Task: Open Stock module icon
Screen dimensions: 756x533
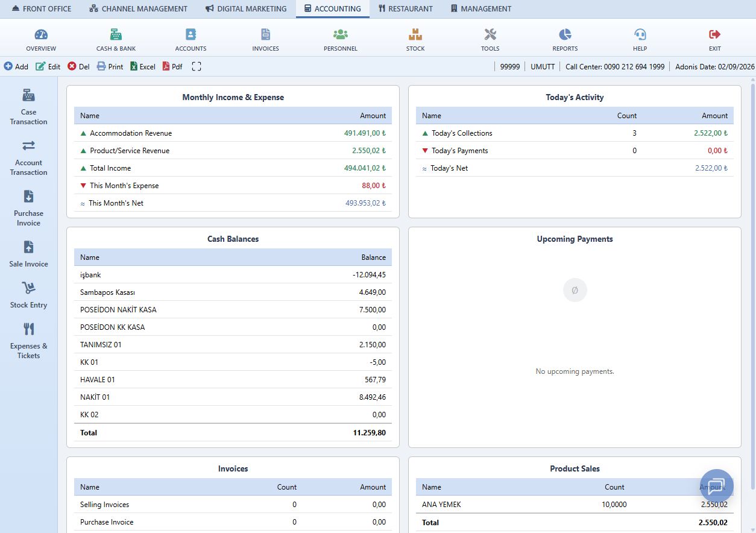Action: pos(415,40)
